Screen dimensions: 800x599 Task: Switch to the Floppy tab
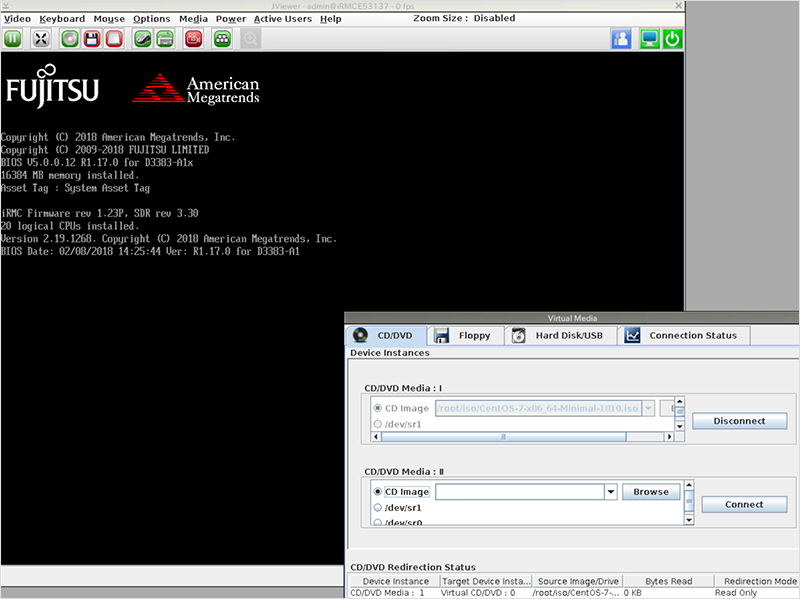[x=465, y=335]
